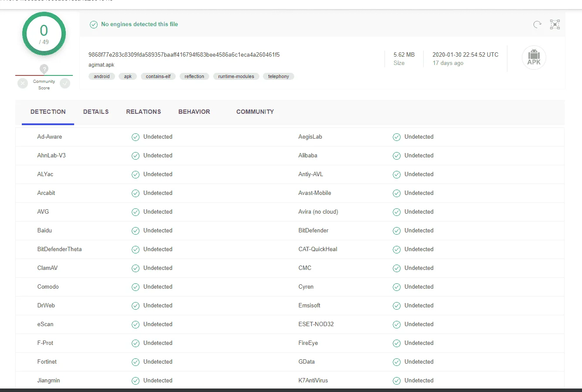View the BEHAVIOR tab

pyautogui.click(x=194, y=112)
